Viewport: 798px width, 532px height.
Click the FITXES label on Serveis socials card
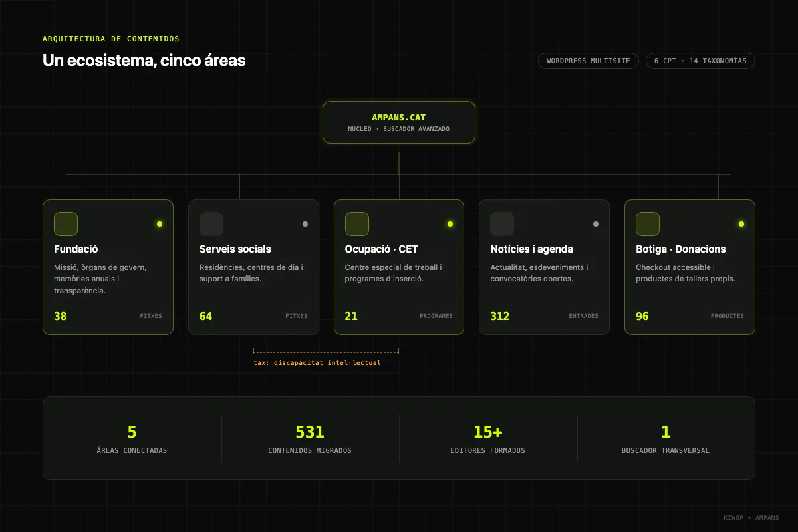pyautogui.click(x=297, y=316)
